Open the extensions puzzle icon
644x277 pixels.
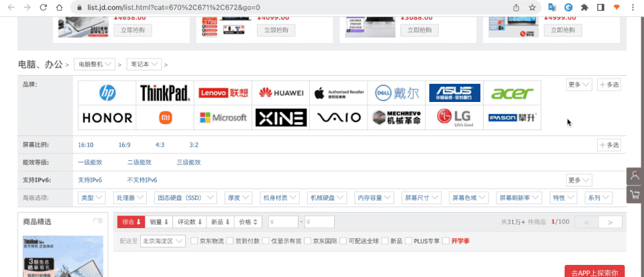tap(584, 7)
